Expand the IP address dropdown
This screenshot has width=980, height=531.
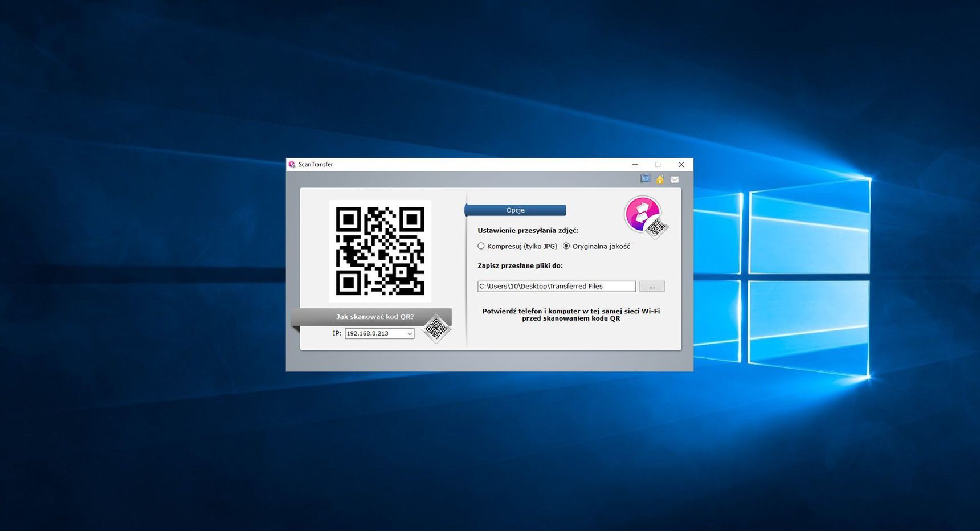pyautogui.click(x=410, y=334)
